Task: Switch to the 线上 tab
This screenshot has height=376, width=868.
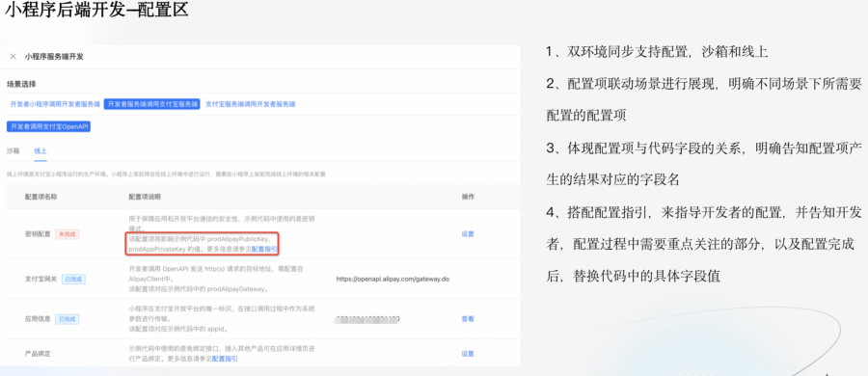Action: [x=40, y=150]
